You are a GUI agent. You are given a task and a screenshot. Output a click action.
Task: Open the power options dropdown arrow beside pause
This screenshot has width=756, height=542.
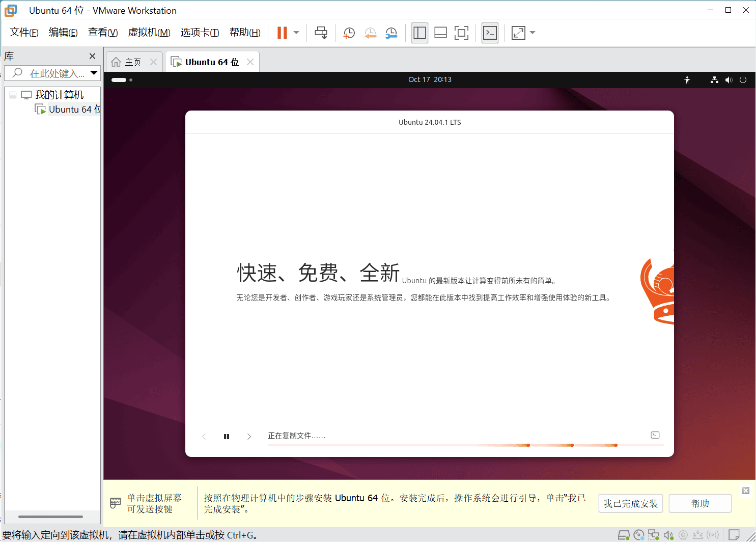click(296, 33)
